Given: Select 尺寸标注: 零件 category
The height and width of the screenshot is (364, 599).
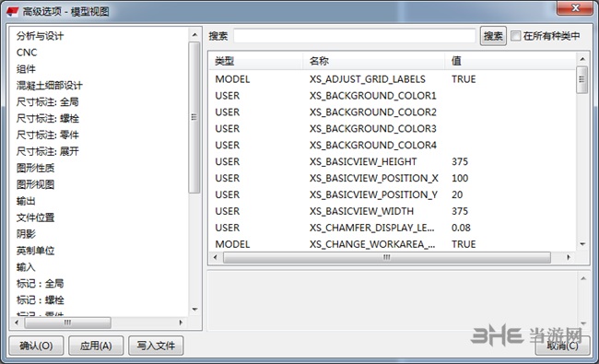Looking at the screenshot, I should point(47,135).
